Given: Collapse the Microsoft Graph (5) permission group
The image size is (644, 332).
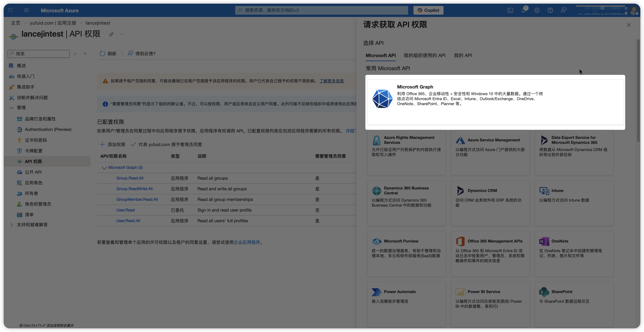Looking at the screenshot, I should click(104, 168).
